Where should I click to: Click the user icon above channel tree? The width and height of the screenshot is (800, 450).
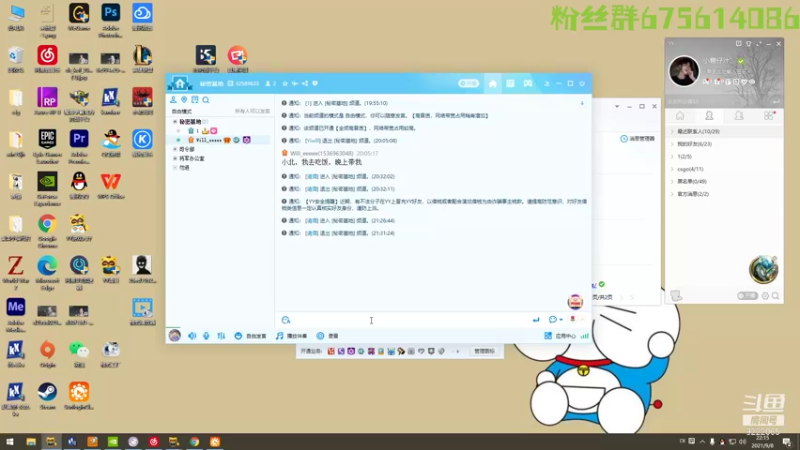(173, 100)
